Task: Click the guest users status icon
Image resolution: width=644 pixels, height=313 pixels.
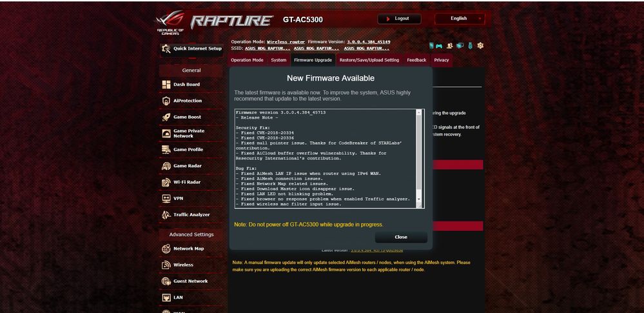Action: (x=450, y=46)
